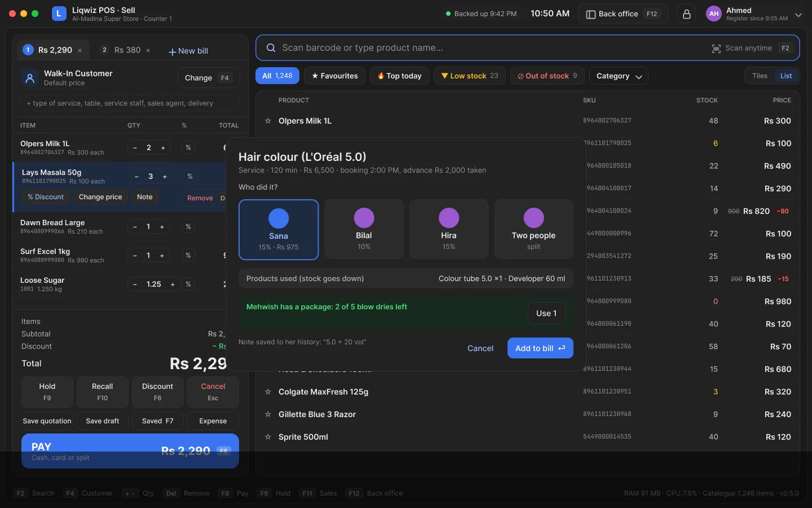The height and width of the screenshot is (508, 812).
Task: Close the Rs 380 bill tab
Action: point(148,51)
